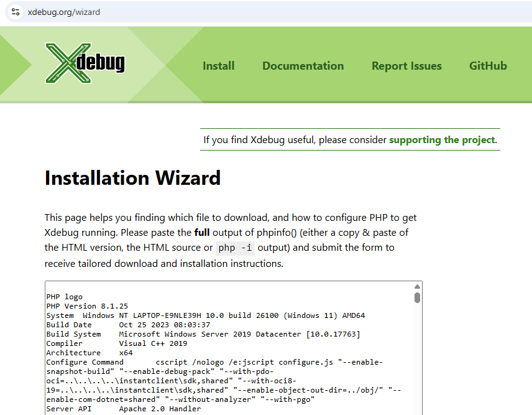Click the textarea scrollbar up arrow

pyautogui.click(x=417, y=287)
